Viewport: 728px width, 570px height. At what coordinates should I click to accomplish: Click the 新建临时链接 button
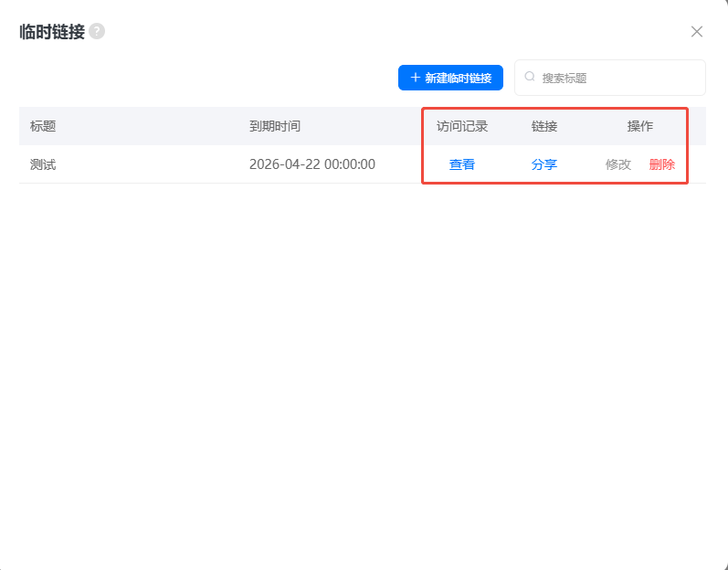[450, 78]
